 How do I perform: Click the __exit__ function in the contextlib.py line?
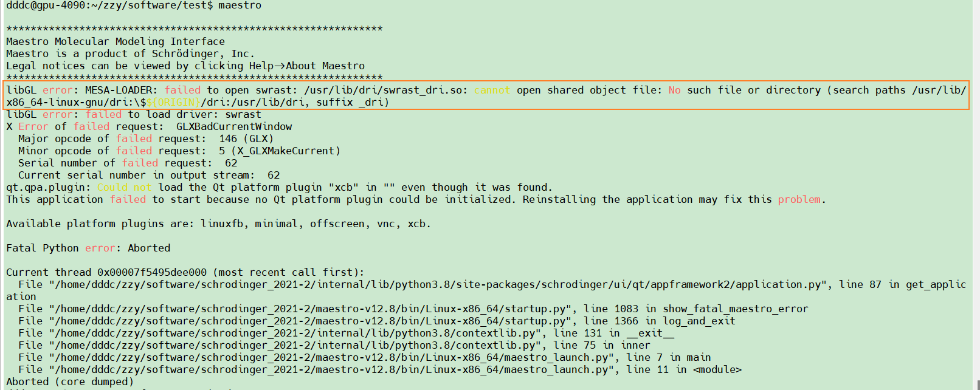coord(650,333)
